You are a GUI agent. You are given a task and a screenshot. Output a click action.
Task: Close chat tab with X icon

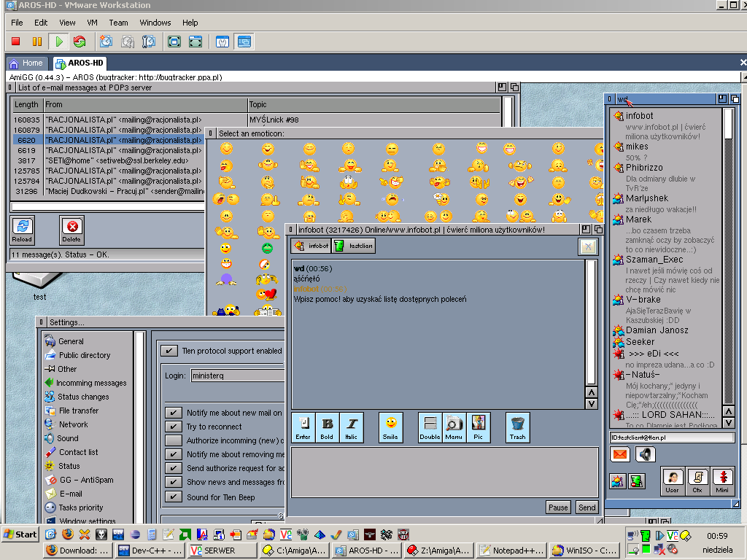[x=588, y=246]
